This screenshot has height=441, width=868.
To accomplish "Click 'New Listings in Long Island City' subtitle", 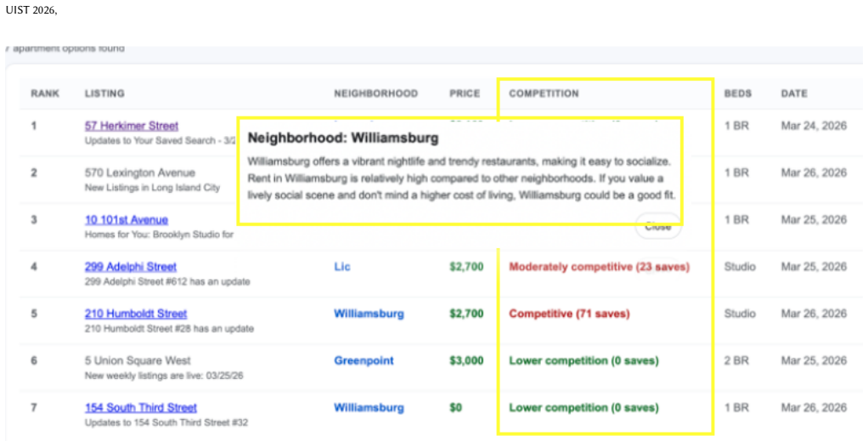I will tap(152, 188).
